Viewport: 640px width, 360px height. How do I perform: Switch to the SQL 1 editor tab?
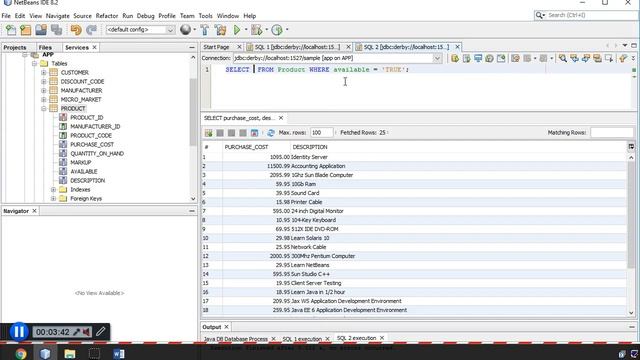[297, 47]
